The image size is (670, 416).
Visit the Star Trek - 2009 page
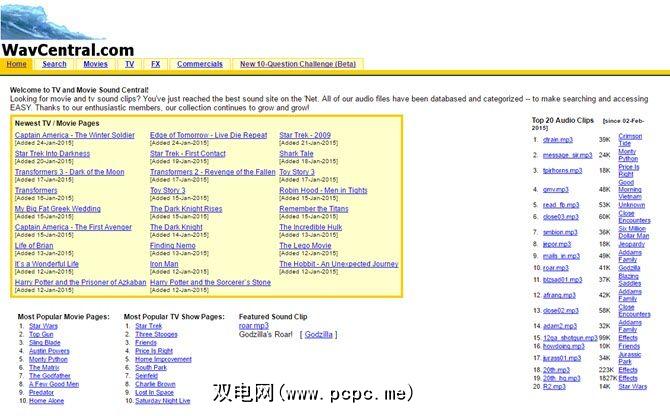[305, 135]
